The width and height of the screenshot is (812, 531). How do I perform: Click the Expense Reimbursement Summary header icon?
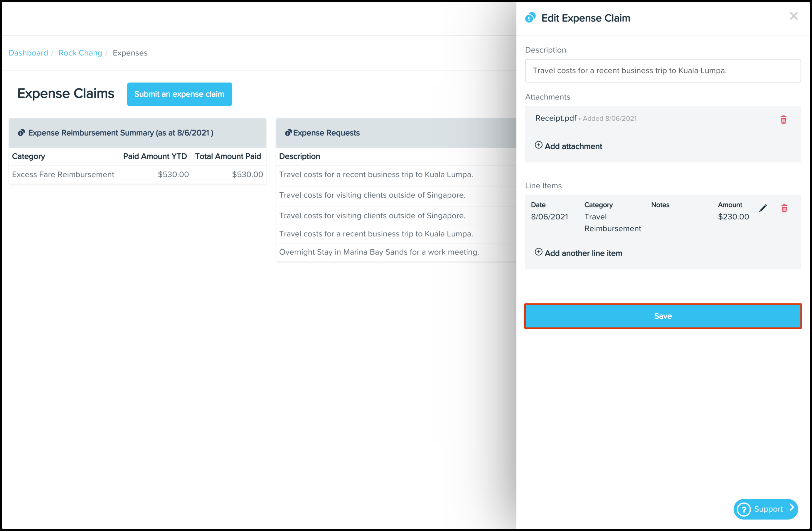click(21, 133)
